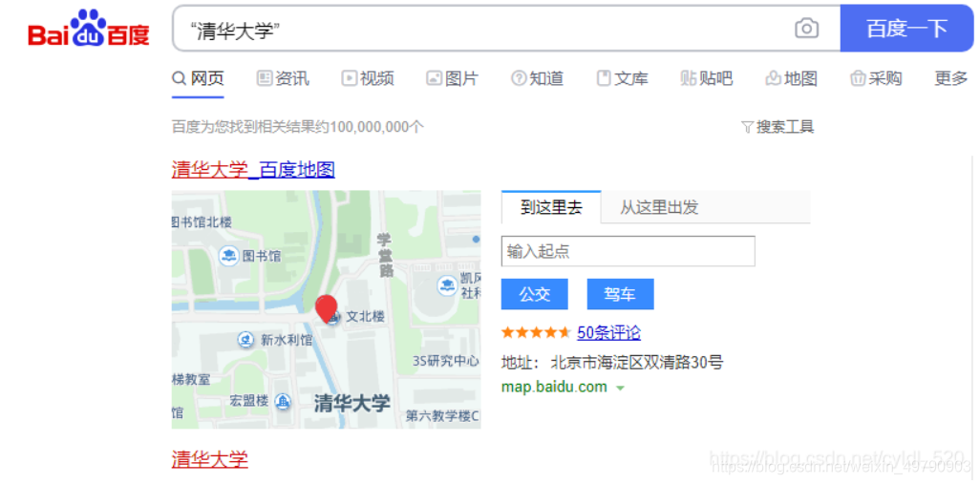Open the second 清华大学 result link
The width and height of the screenshot is (980, 484).
210,459
